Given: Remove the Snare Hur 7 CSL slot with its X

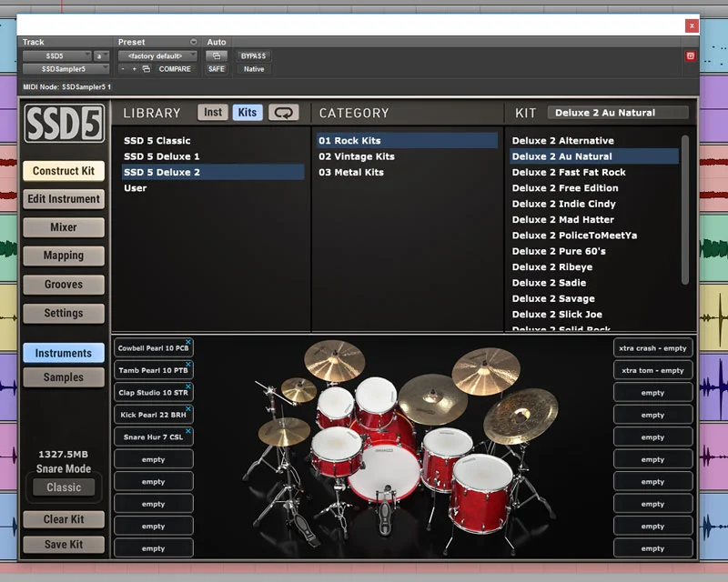Looking at the screenshot, I should click(x=188, y=431).
